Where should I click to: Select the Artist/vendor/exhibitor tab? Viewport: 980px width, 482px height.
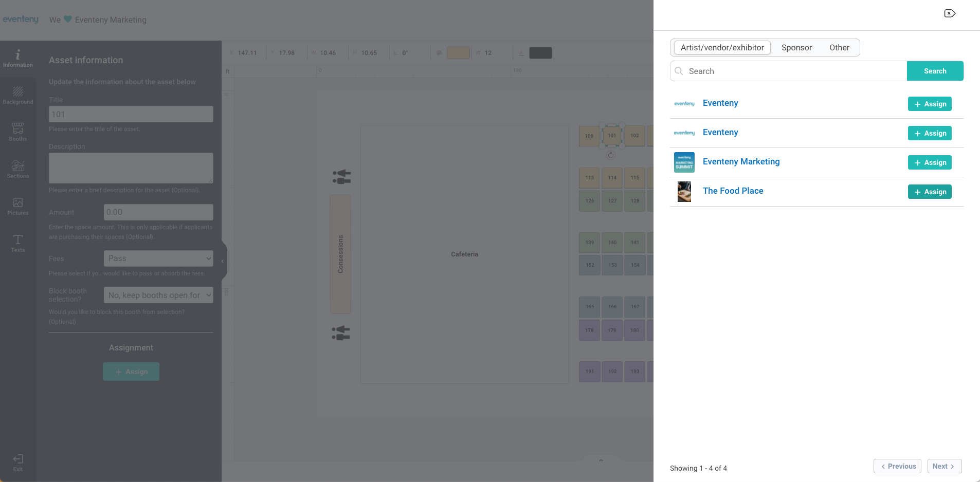(x=722, y=47)
